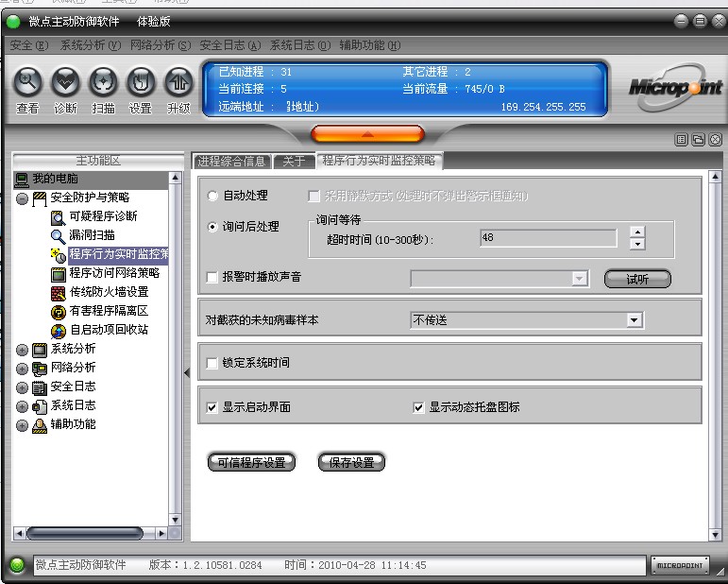Viewport: 728px width, 584px height.
Task: Click the 系统日志 node icon
Action: tap(40, 406)
